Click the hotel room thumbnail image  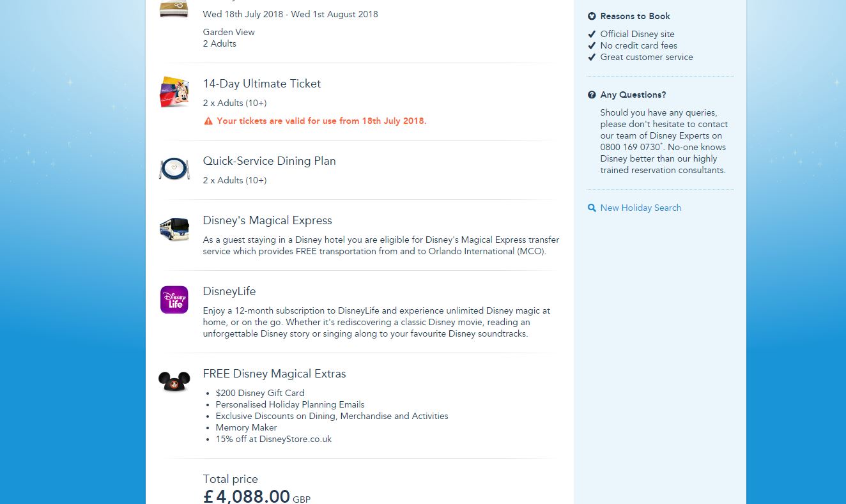(174, 8)
